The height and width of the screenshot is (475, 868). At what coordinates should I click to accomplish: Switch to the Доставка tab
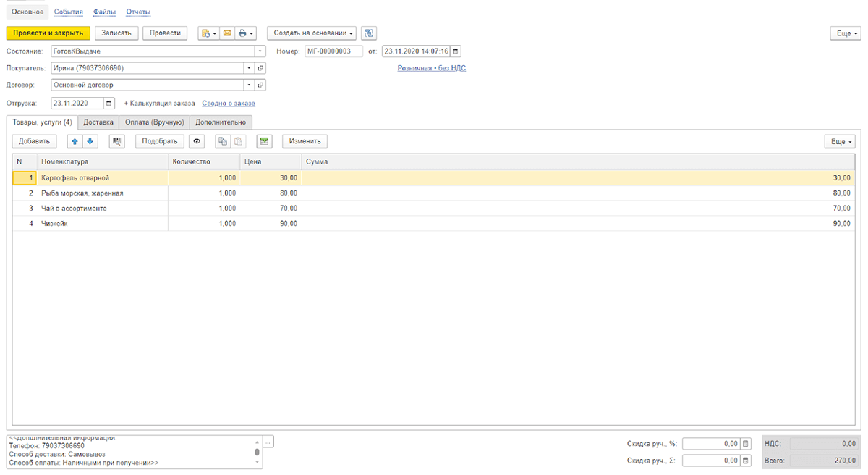98,122
